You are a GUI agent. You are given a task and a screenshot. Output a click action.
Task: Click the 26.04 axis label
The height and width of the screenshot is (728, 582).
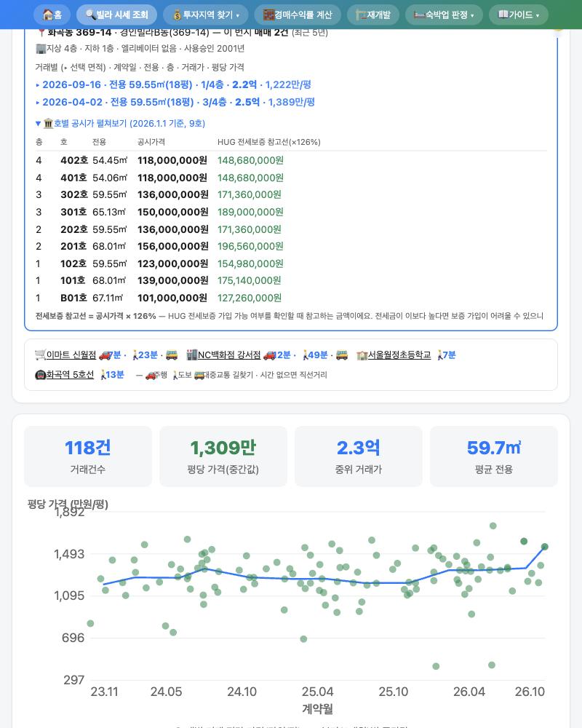tap(469, 692)
